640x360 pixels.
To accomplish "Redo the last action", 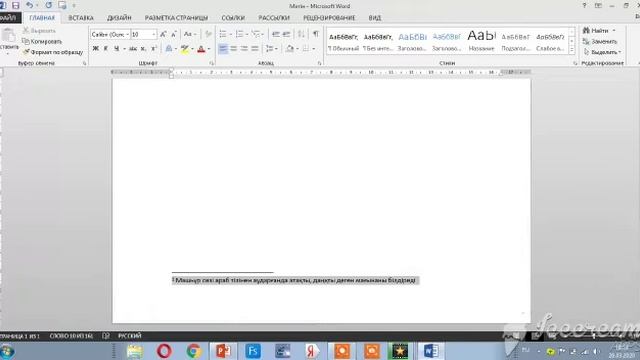I will tap(49, 5).
